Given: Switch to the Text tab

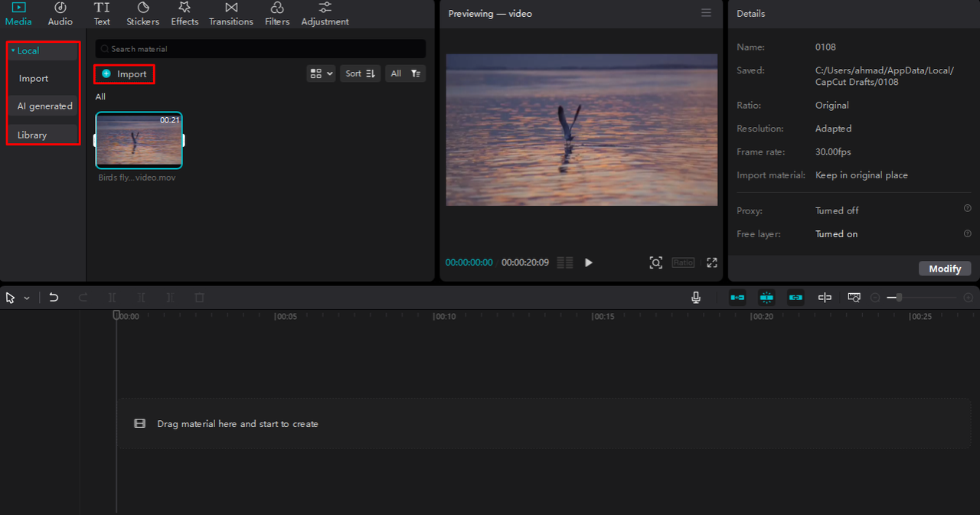Looking at the screenshot, I should point(102,14).
